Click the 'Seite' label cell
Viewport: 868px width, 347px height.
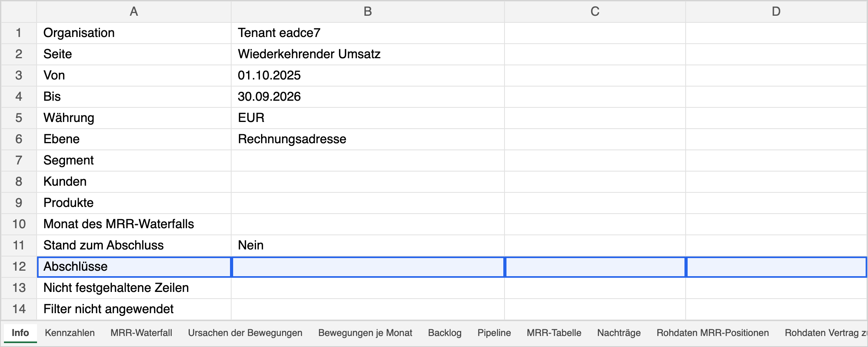point(134,54)
